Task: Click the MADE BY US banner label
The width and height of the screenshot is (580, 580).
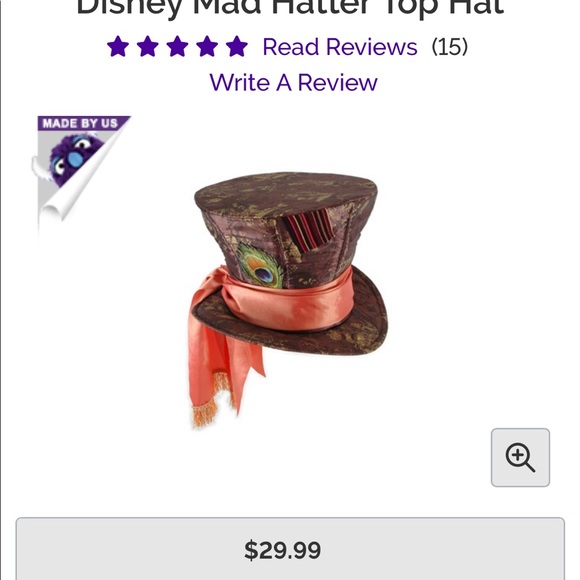Action: tap(80, 123)
